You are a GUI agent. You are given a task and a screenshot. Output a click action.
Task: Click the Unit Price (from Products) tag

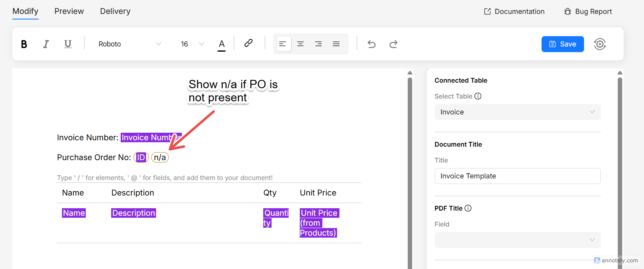[x=319, y=223]
